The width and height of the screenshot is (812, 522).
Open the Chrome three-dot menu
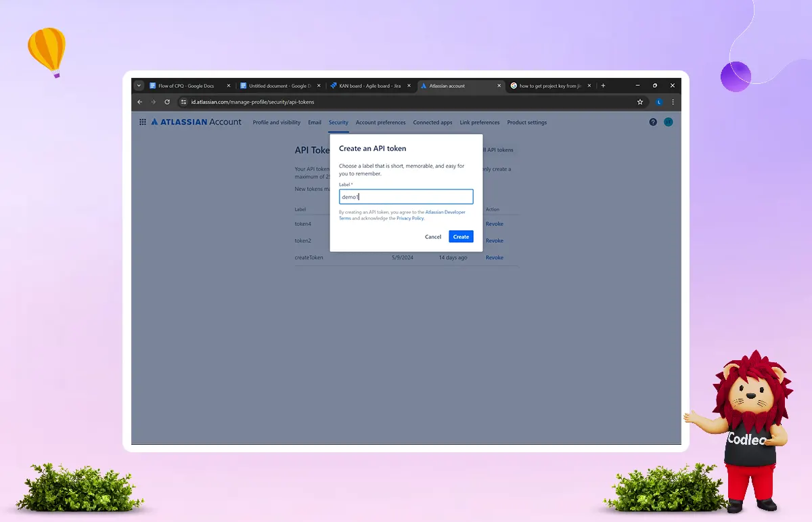pyautogui.click(x=673, y=102)
